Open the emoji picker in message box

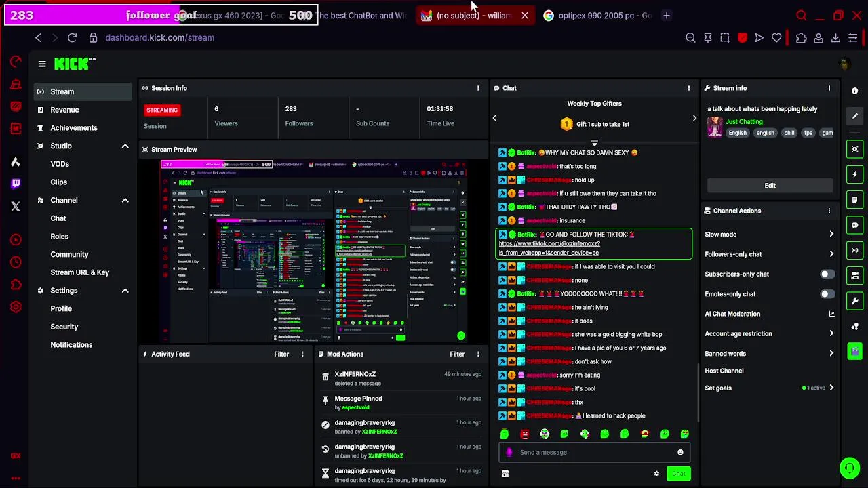680,453
